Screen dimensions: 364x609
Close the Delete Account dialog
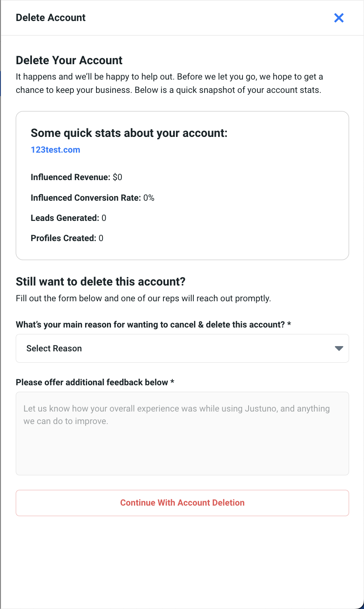pyautogui.click(x=339, y=18)
